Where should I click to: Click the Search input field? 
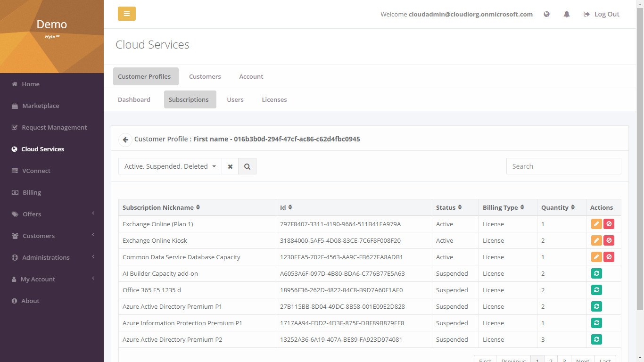563,166
